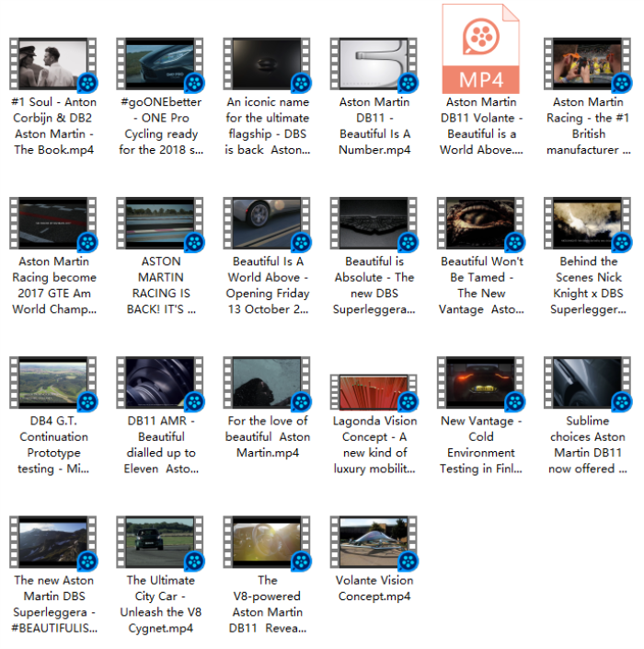The image size is (644, 649).
Task: Select 'New Vantage - Cold Environment Testing' video icon
Action: (480, 382)
